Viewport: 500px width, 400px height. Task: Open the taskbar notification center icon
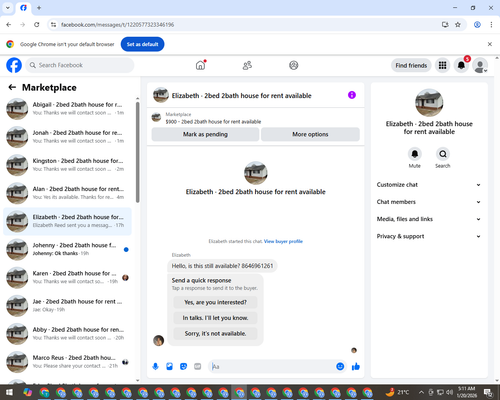tap(488, 392)
